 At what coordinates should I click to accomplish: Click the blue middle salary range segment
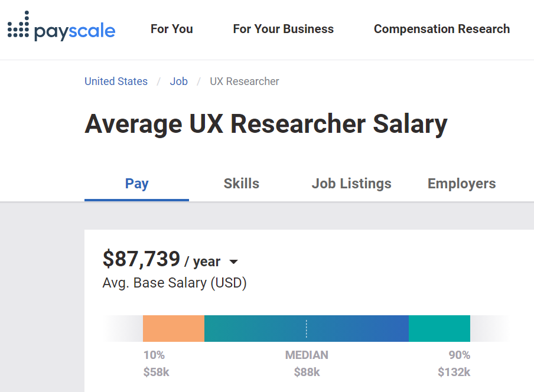coord(354,328)
